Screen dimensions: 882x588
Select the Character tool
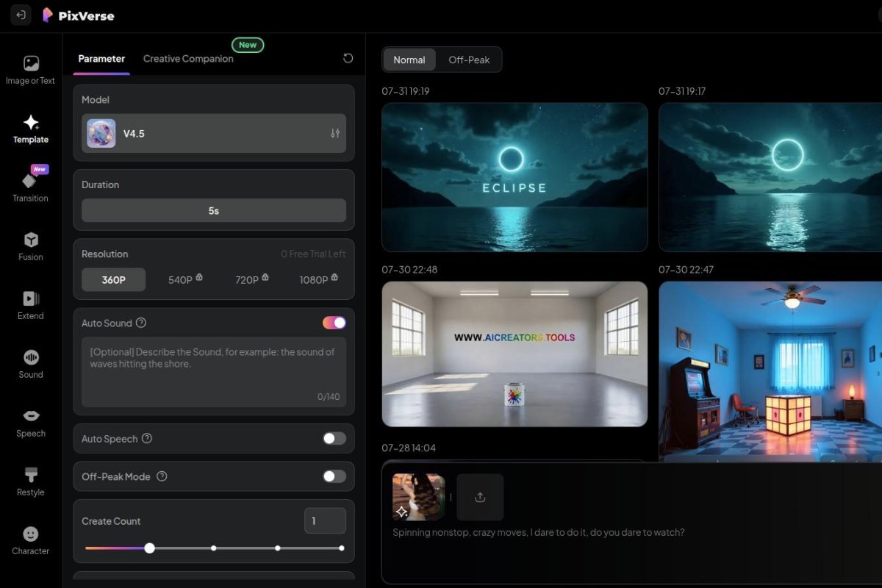click(30, 539)
